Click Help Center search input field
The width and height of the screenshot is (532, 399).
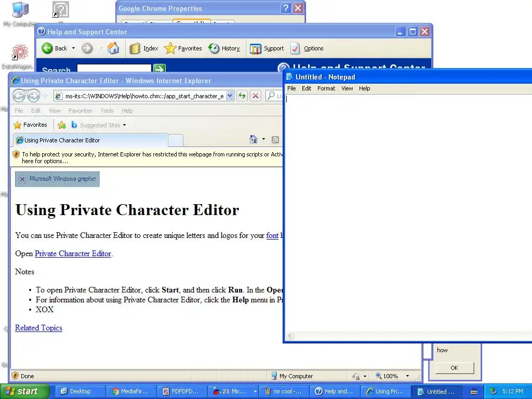pos(114,68)
